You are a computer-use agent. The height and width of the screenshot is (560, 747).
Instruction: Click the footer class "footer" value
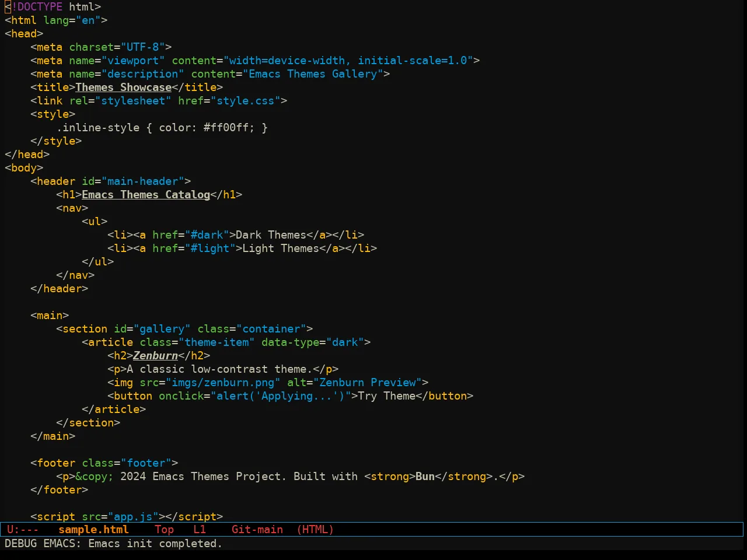(146, 463)
